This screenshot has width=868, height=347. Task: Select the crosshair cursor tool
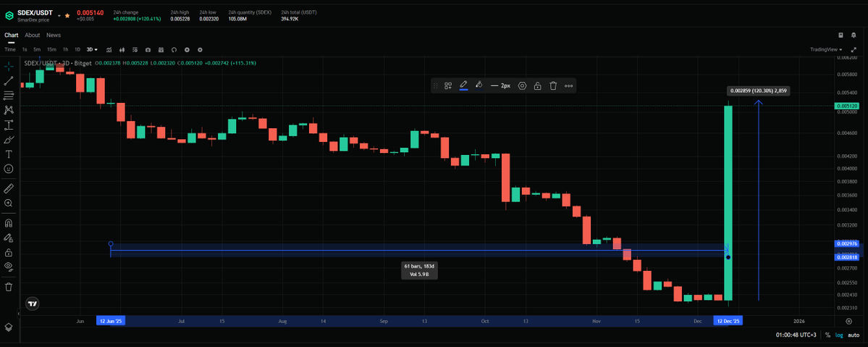point(8,67)
